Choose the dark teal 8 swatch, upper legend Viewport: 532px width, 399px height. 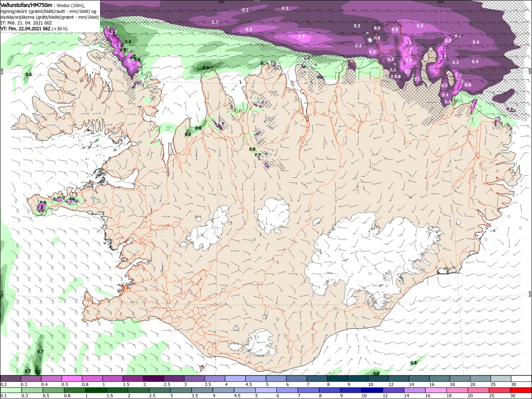pyautogui.click(x=337, y=379)
